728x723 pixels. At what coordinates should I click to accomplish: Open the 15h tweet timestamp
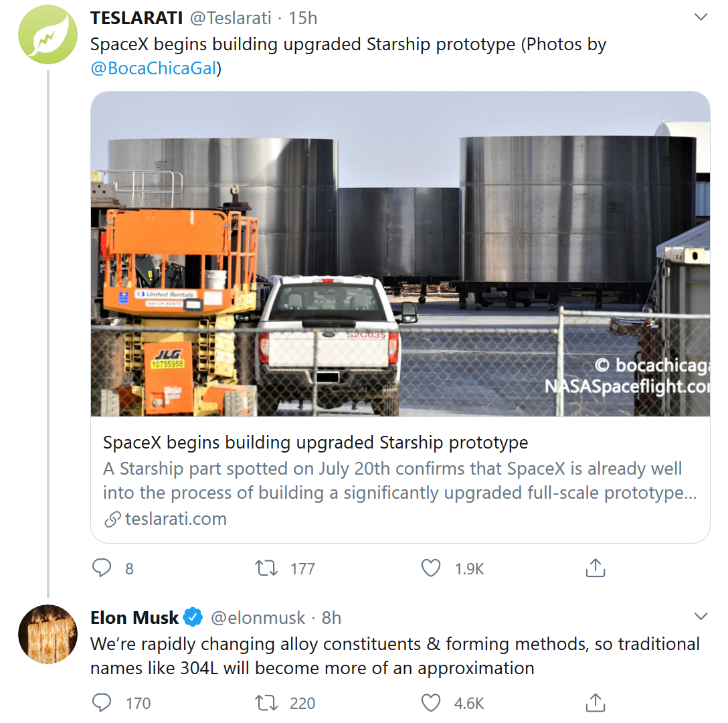tap(302, 18)
